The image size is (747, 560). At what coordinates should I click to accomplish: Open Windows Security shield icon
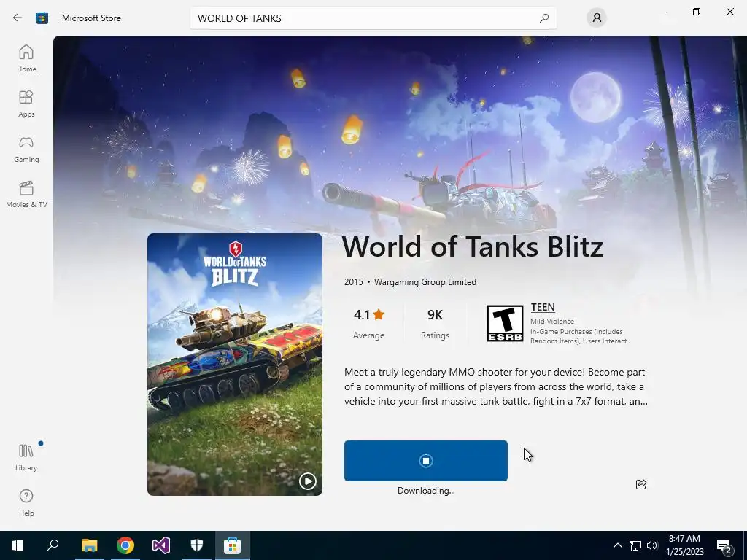pos(197,545)
